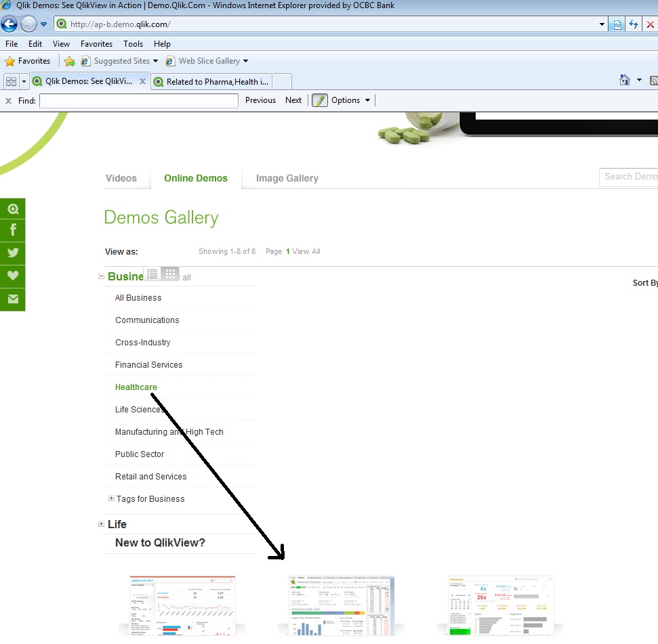Screen dimensions: 658x644
Task: Close the Qlik Demos tab
Action: [143, 81]
